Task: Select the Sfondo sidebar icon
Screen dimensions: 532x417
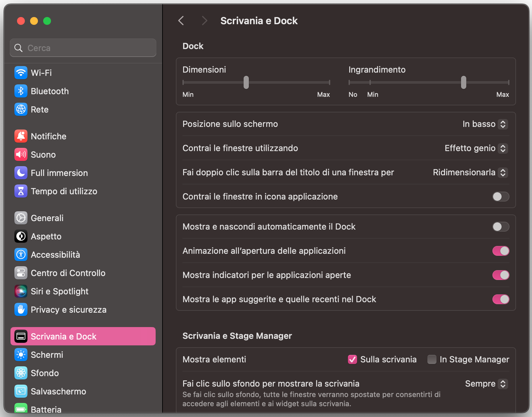Action: 45,373
